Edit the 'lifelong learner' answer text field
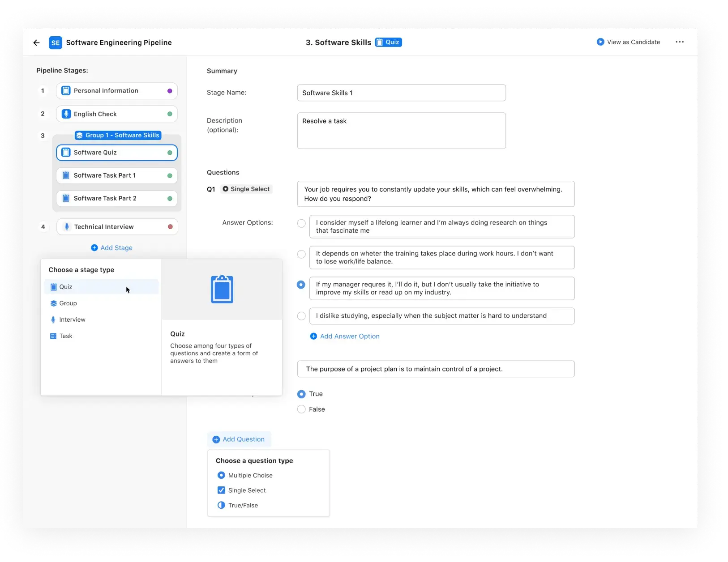The image size is (728, 562). 442,227
